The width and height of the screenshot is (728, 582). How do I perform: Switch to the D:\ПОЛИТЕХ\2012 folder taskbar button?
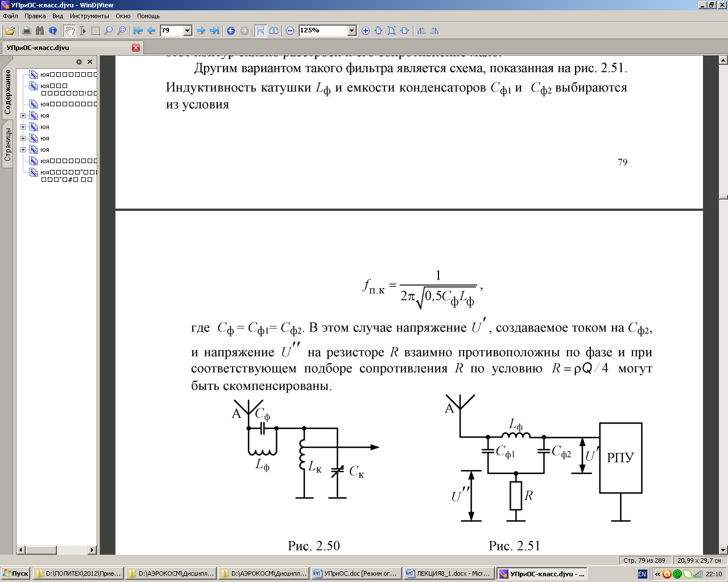[78, 574]
